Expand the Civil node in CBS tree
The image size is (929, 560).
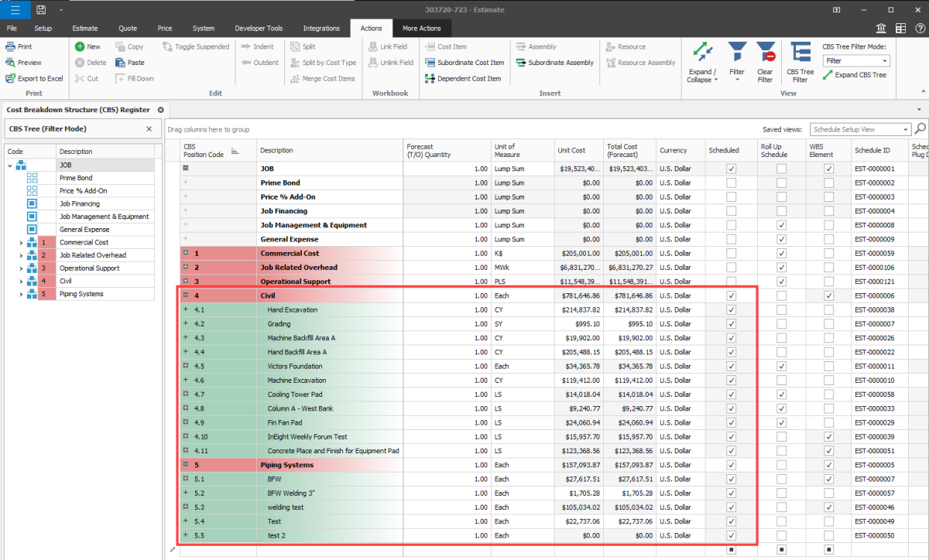point(21,282)
